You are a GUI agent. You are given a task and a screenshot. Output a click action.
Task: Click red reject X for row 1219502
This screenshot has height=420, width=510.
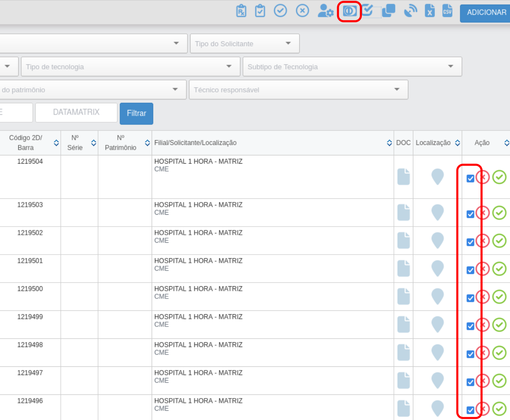point(483,241)
